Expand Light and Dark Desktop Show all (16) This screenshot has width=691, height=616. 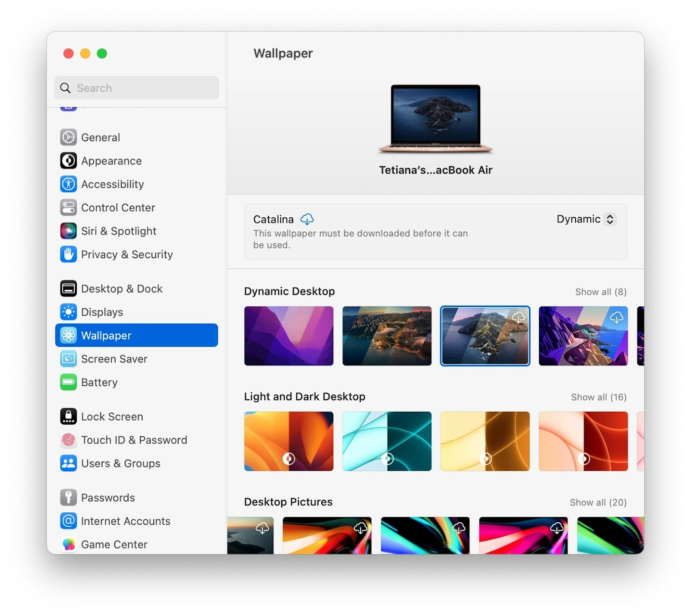click(x=598, y=397)
